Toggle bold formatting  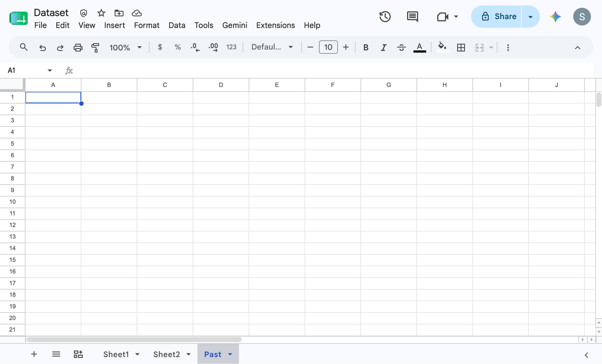[366, 48]
